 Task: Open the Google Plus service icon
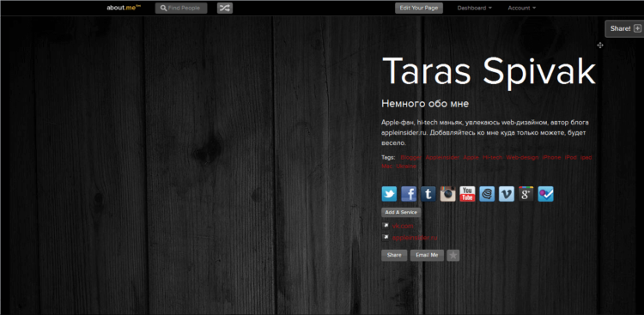[526, 194]
